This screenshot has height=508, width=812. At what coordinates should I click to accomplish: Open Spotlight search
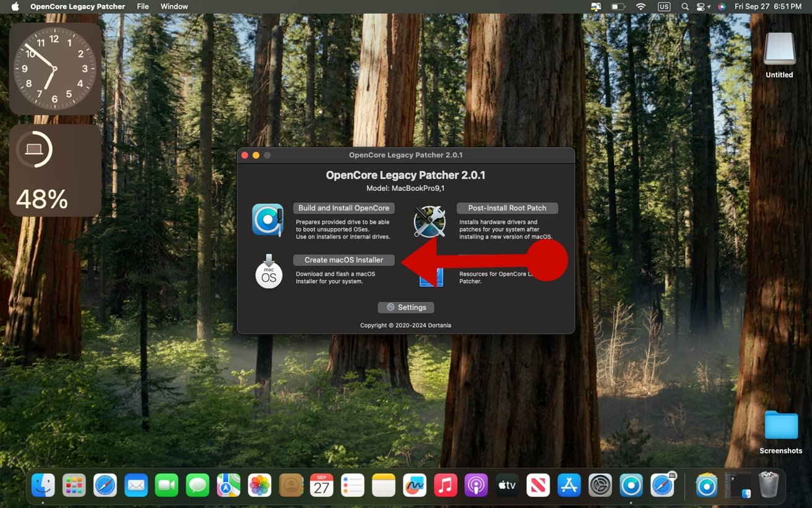(685, 6)
